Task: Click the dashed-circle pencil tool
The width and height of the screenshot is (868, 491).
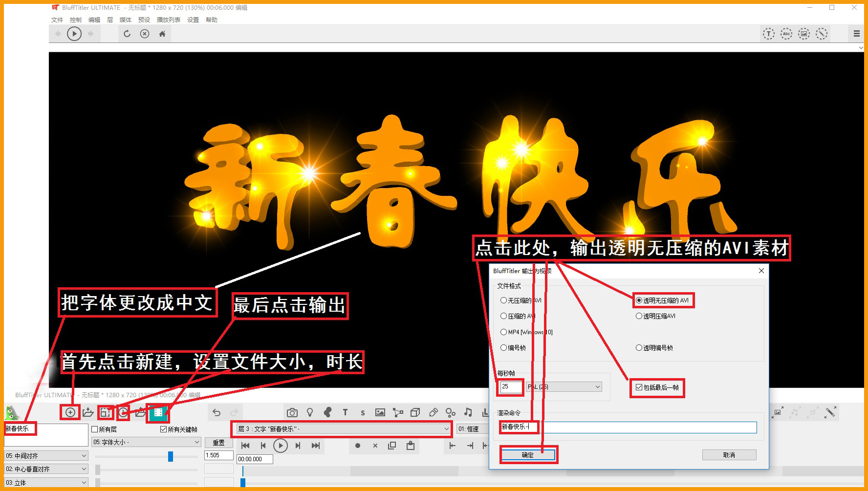Action: coord(822,34)
